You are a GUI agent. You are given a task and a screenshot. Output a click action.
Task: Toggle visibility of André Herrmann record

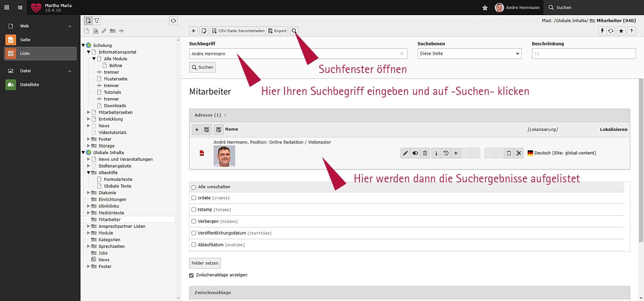click(x=415, y=153)
